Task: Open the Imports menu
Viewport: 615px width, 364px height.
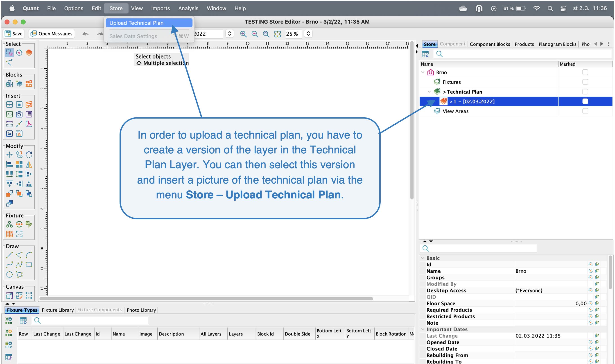Action: point(160,8)
